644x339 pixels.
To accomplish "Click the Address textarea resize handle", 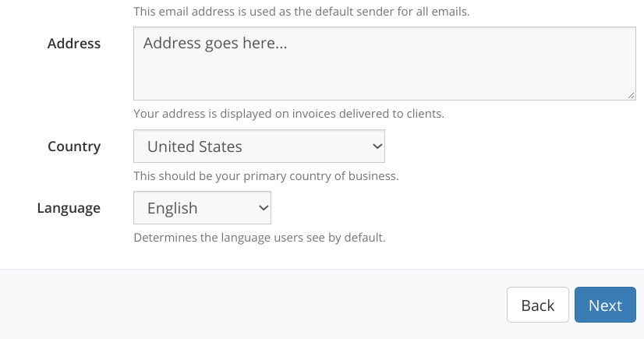I will (631, 95).
